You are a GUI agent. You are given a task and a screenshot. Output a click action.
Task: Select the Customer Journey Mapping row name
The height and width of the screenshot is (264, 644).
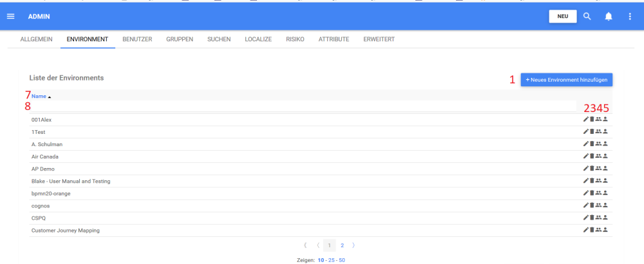click(65, 231)
